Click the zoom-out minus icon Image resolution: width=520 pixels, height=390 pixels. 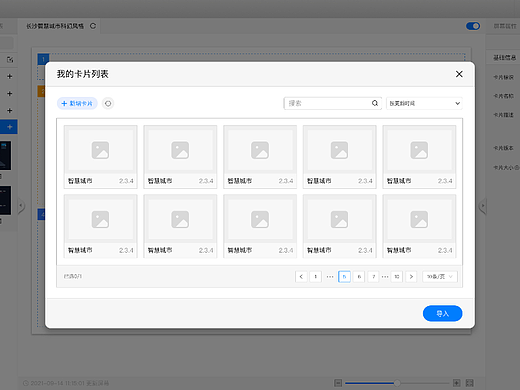(338, 383)
